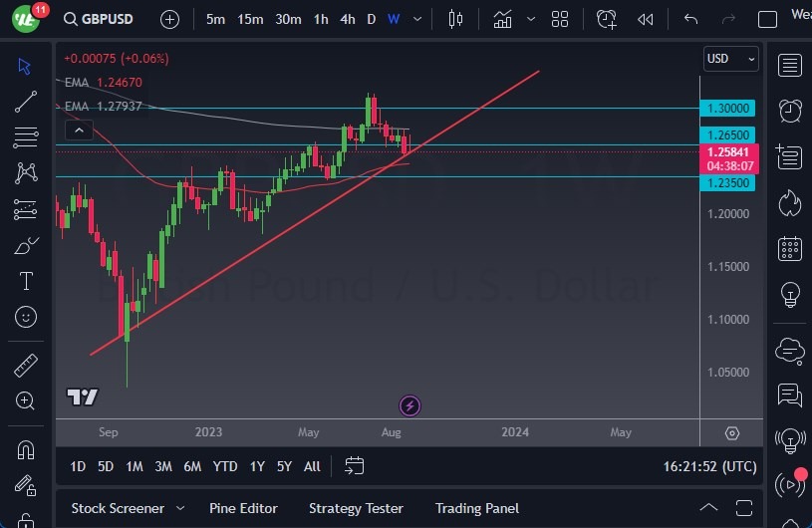Switch to the Strategy Tester tab
The image size is (812, 528).
pyautogui.click(x=356, y=508)
